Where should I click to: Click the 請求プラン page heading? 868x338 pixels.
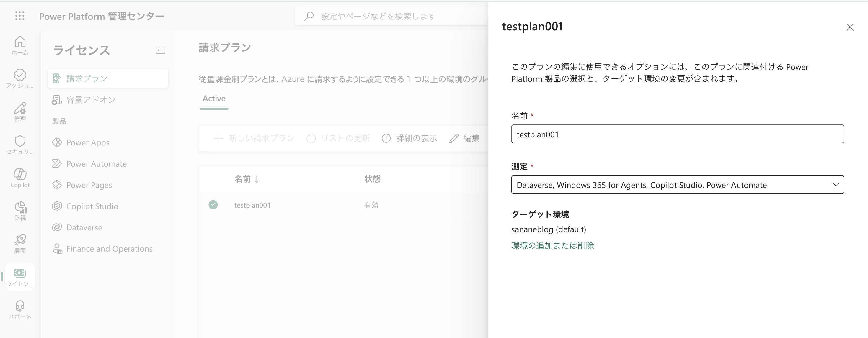click(x=225, y=48)
